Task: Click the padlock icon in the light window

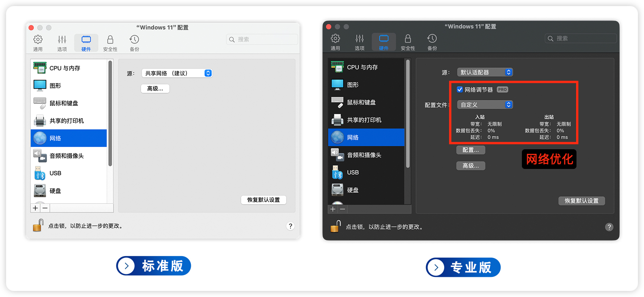Action: [38, 226]
